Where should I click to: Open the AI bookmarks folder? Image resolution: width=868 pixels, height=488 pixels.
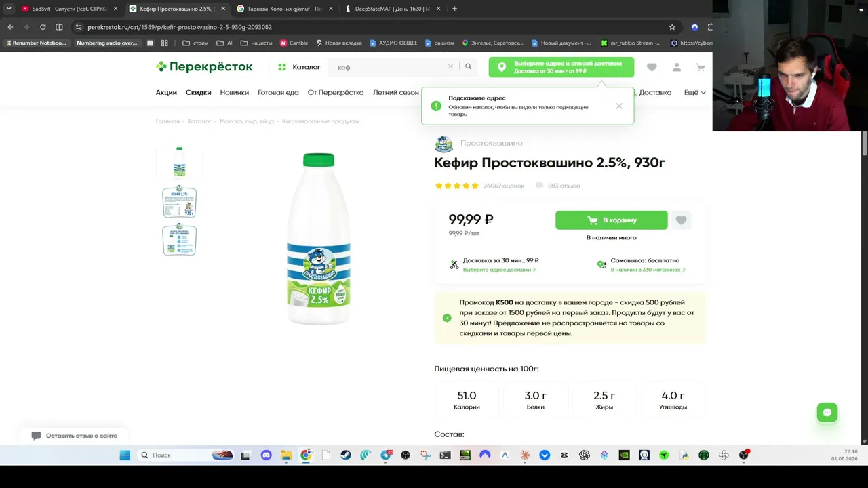(224, 43)
